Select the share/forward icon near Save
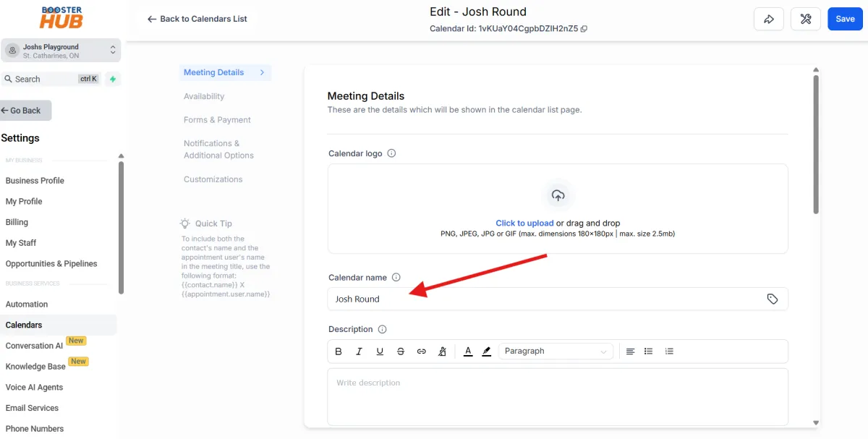868x439 pixels. click(769, 19)
